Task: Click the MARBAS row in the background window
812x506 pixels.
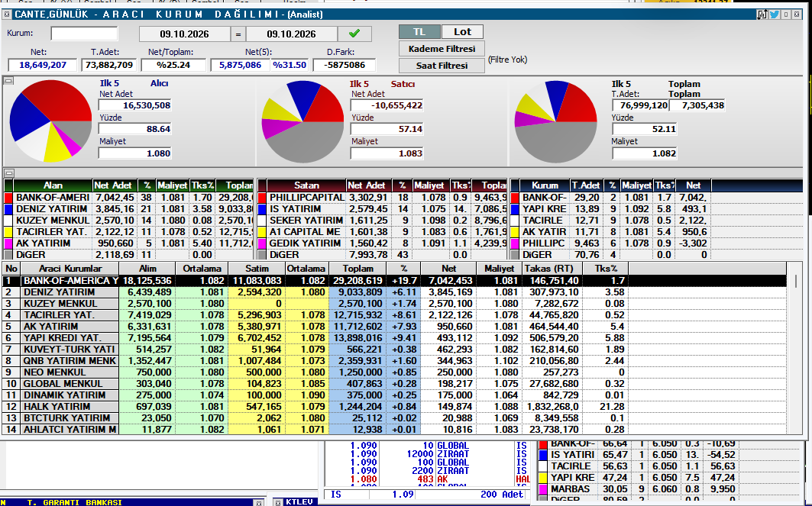Action: coord(637,489)
